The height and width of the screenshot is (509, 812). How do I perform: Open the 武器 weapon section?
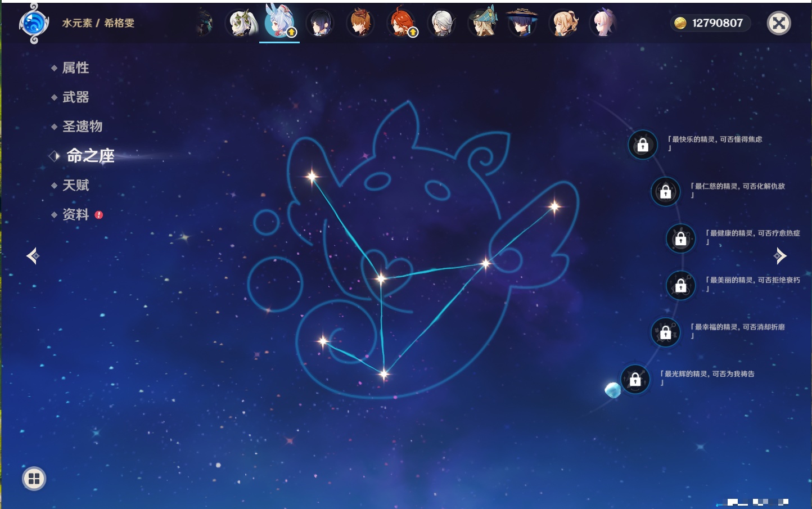(x=75, y=97)
